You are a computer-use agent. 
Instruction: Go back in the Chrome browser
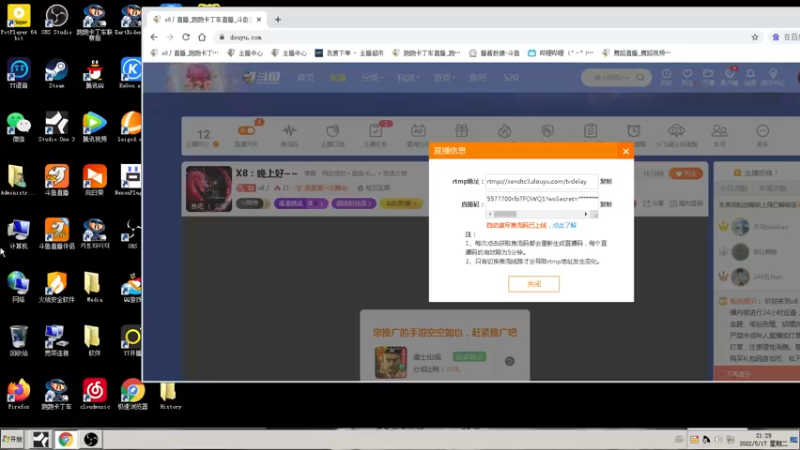pyautogui.click(x=154, y=37)
